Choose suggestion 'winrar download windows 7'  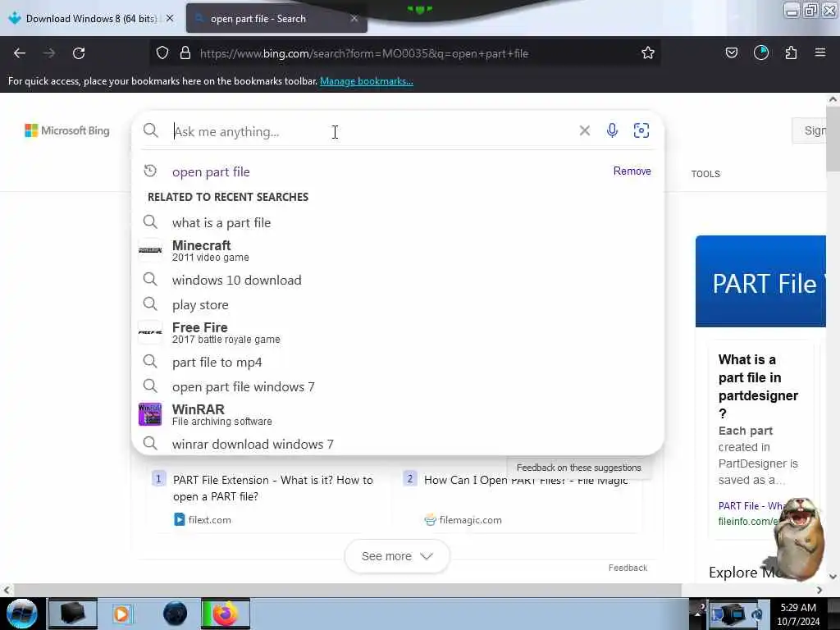[x=398, y=444]
